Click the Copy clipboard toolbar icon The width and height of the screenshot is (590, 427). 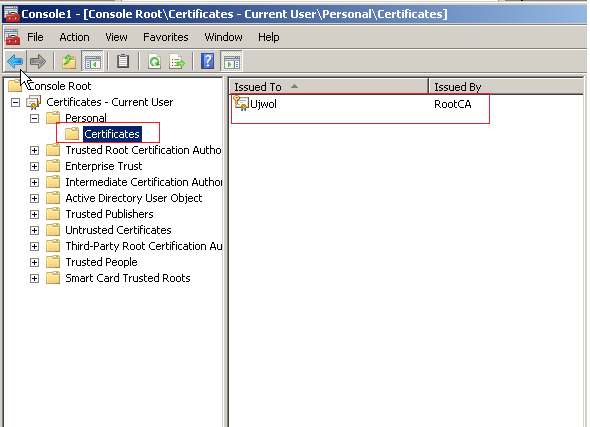point(123,61)
